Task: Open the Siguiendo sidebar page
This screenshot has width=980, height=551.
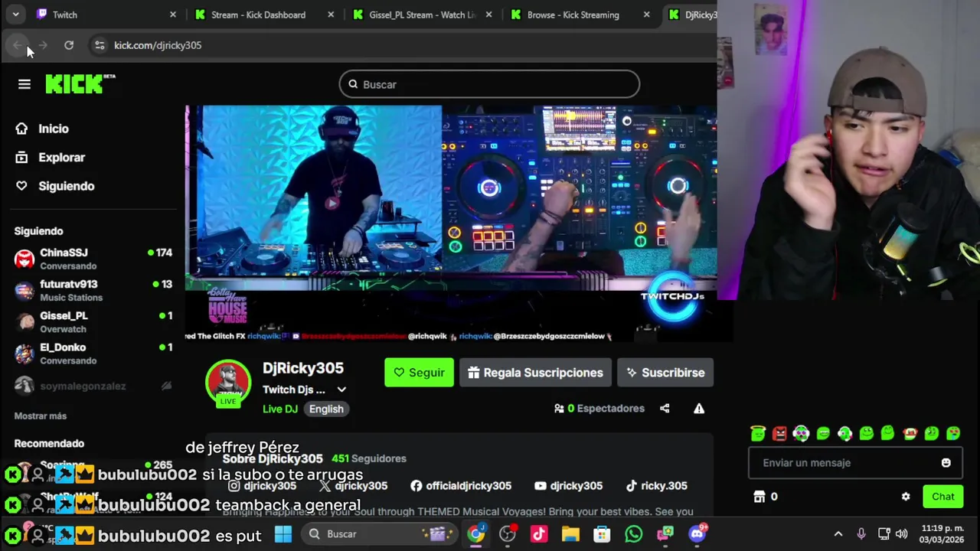Action: pyautogui.click(x=66, y=186)
